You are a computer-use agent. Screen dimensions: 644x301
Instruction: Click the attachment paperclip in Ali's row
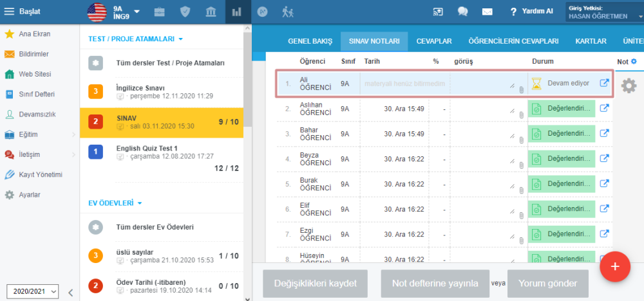[x=521, y=90]
